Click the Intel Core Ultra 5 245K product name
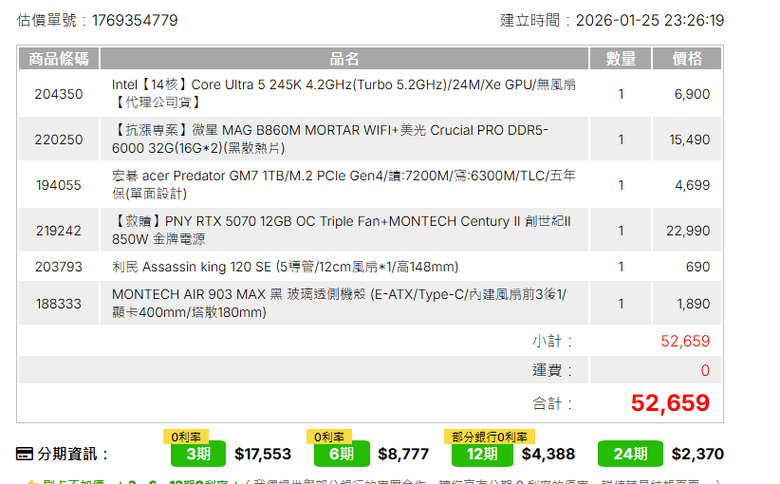Screen dimensions: 780x484 tap(344, 94)
